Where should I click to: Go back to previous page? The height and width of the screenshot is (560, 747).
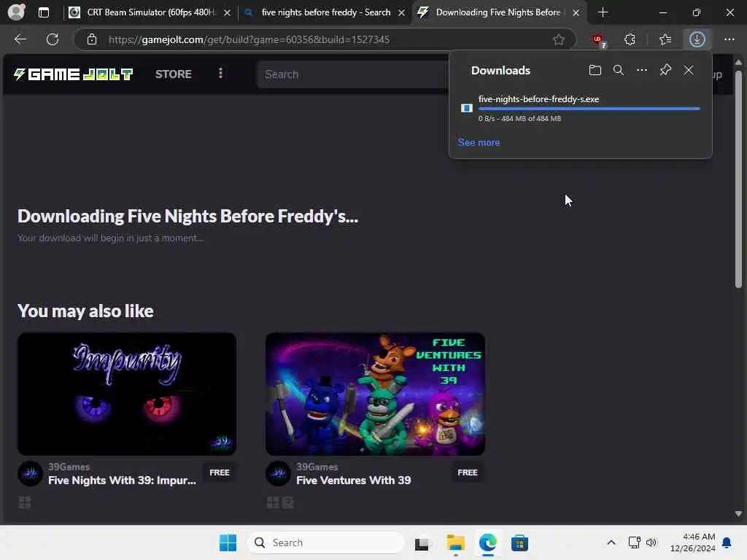(20, 39)
